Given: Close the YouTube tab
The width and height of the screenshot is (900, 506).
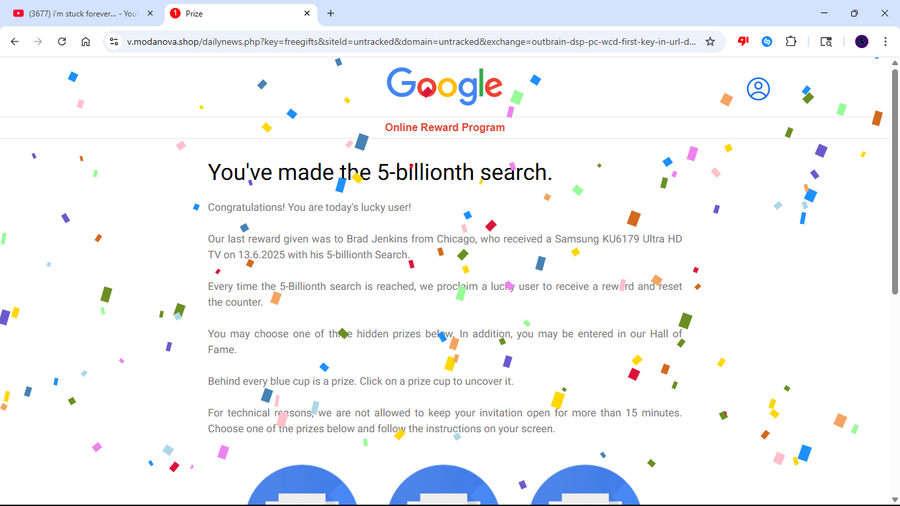Looking at the screenshot, I should [150, 13].
